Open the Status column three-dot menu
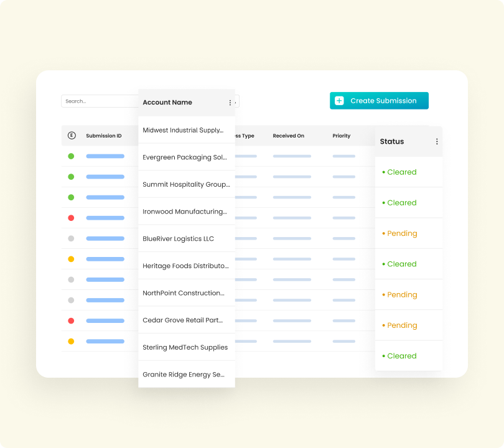This screenshot has height=448, width=504. [x=436, y=141]
